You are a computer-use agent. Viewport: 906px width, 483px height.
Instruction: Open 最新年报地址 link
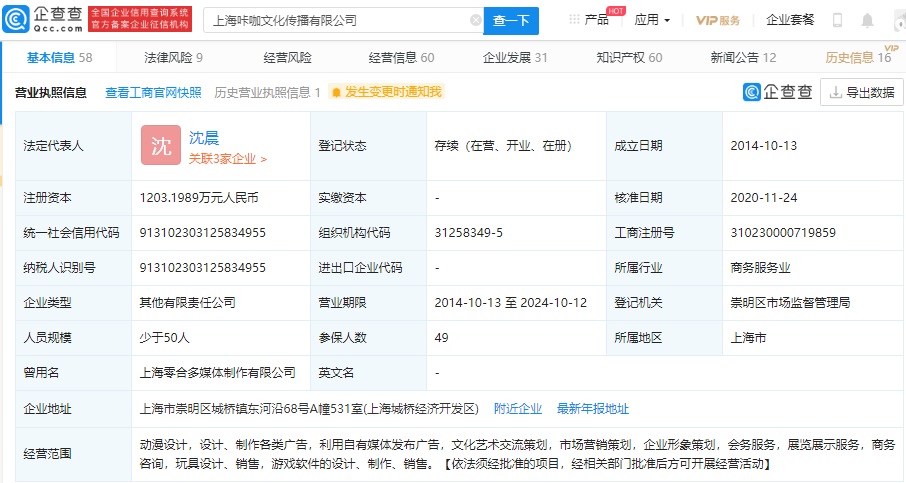click(x=593, y=408)
